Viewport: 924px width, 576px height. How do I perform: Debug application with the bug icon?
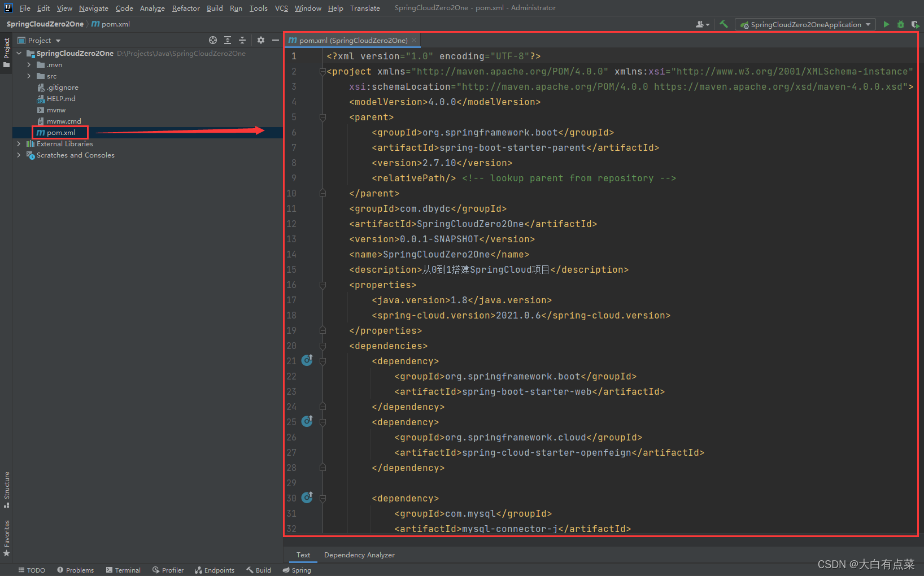point(901,24)
